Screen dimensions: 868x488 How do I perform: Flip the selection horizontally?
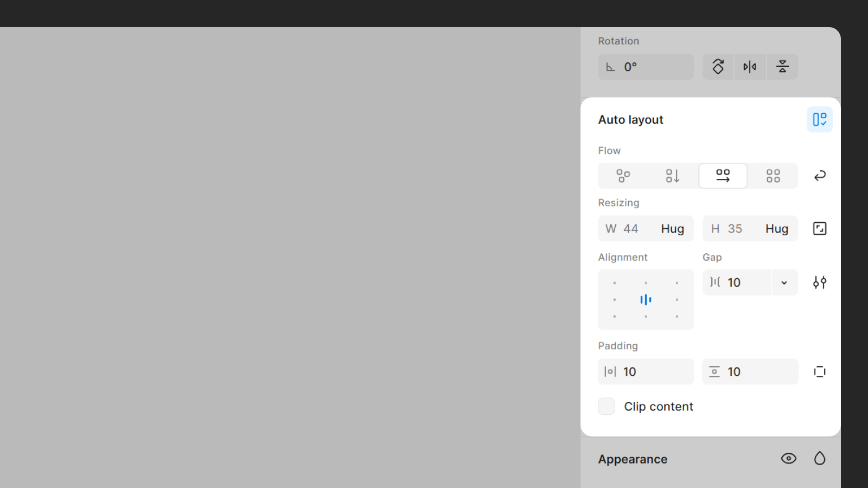coord(750,67)
